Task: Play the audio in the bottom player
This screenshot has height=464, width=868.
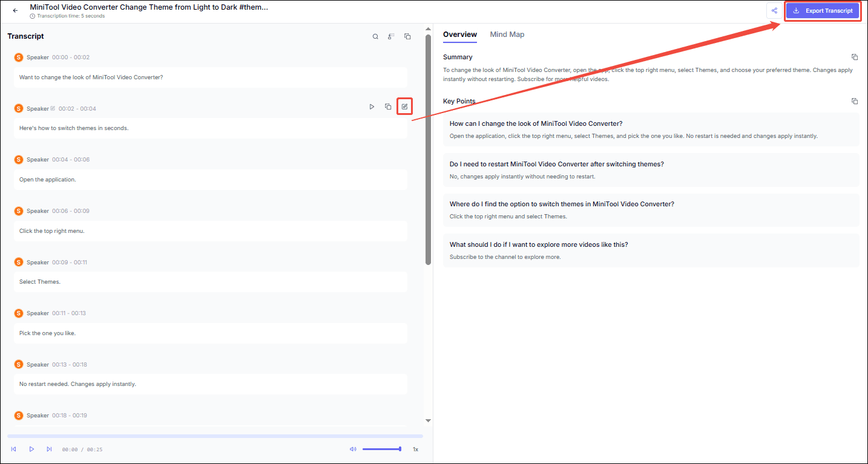Action: click(31, 449)
